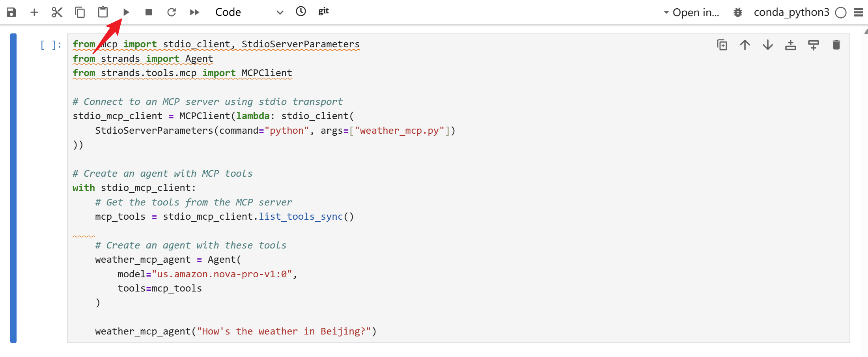
Task: Restart the kernel with the circular arrow
Action: (172, 12)
